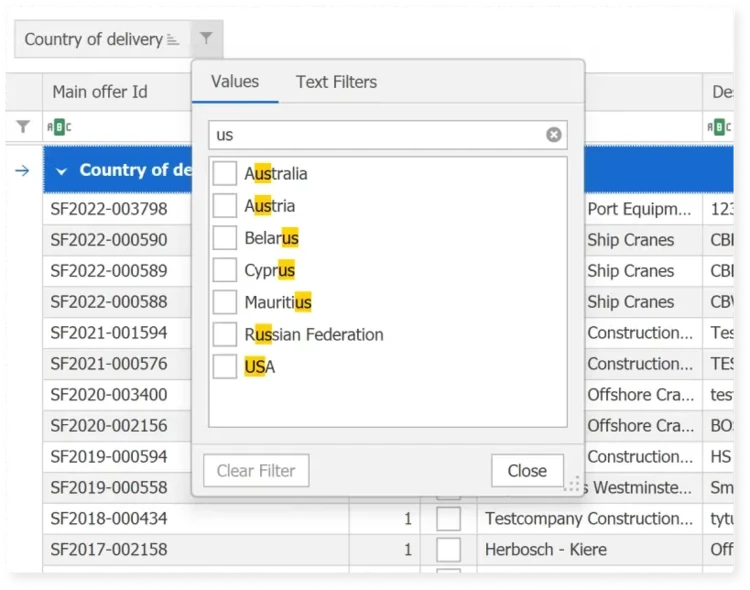Toggle checkbox in the SF2018-000434 row

449,519
